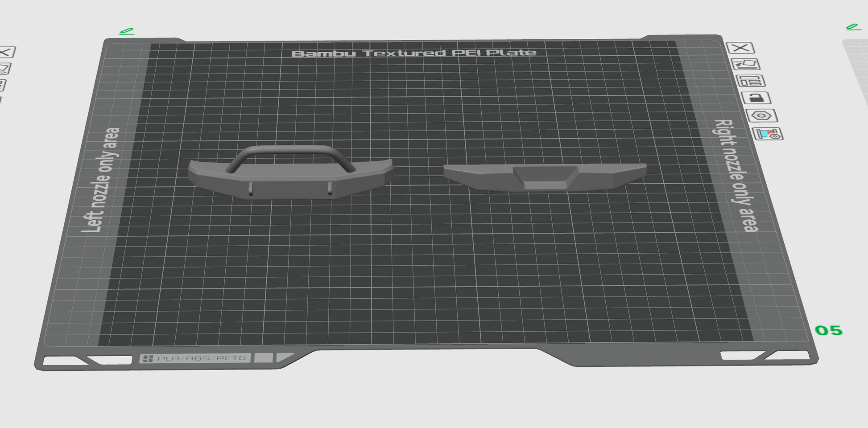Open plate settings hexagon nut icon
The image size is (868, 428).
coord(762,115)
